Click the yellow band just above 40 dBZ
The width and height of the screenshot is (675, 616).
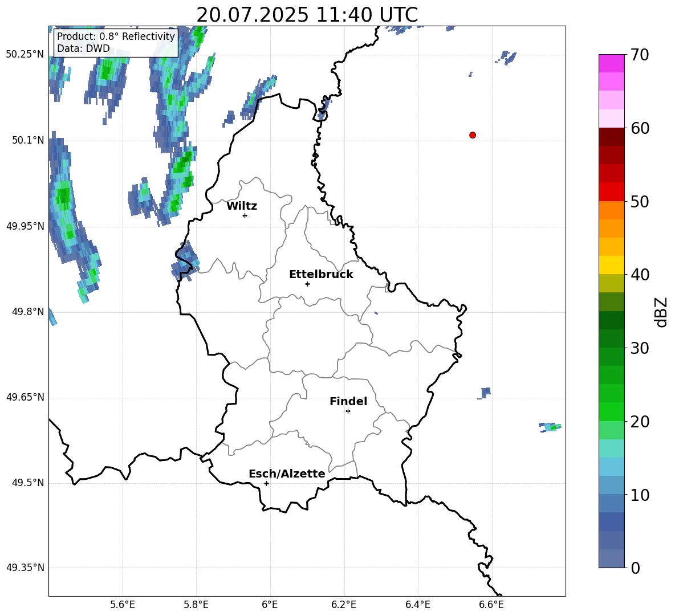(x=612, y=265)
